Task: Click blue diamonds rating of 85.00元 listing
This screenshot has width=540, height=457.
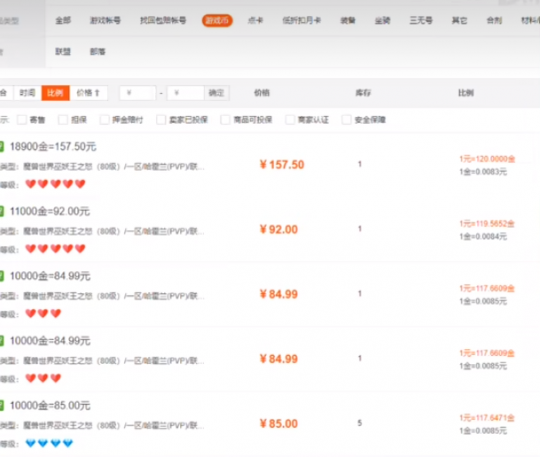Action: (49, 443)
